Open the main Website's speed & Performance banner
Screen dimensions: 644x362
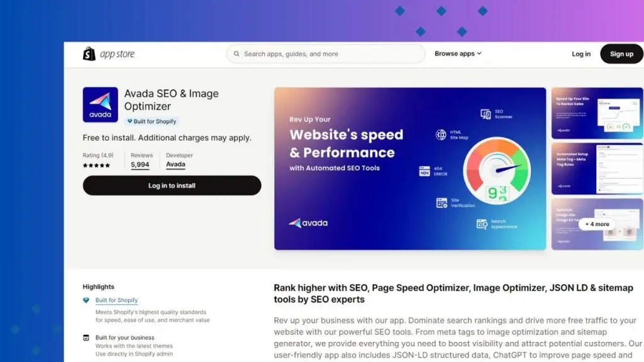pyautogui.click(x=410, y=168)
